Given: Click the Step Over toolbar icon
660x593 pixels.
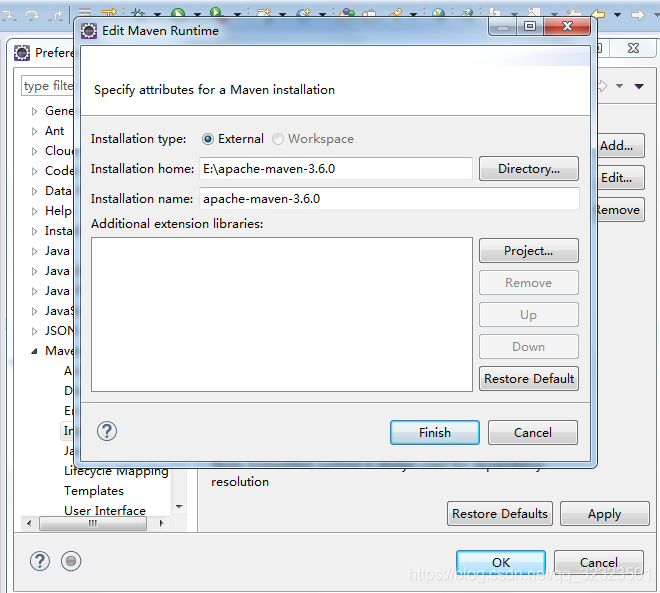Looking at the screenshot, I should [x=32, y=16].
